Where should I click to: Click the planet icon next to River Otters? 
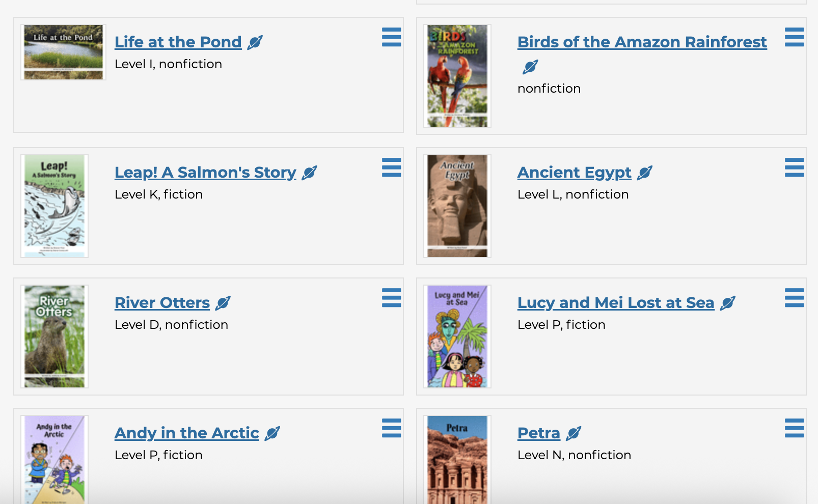(x=223, y=303)
